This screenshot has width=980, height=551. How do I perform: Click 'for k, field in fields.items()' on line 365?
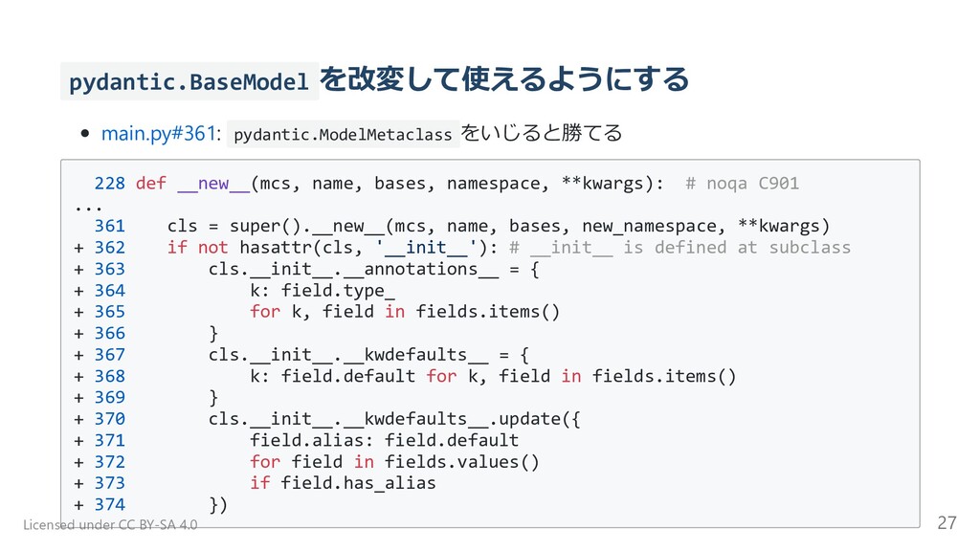point(405,312)
